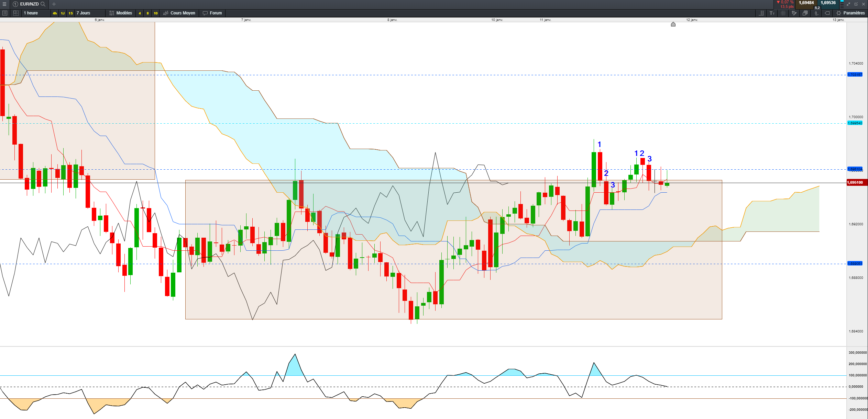This screenshot has height=419, width=868.
Task: Select the text size Tt tool
Action: 772,13
